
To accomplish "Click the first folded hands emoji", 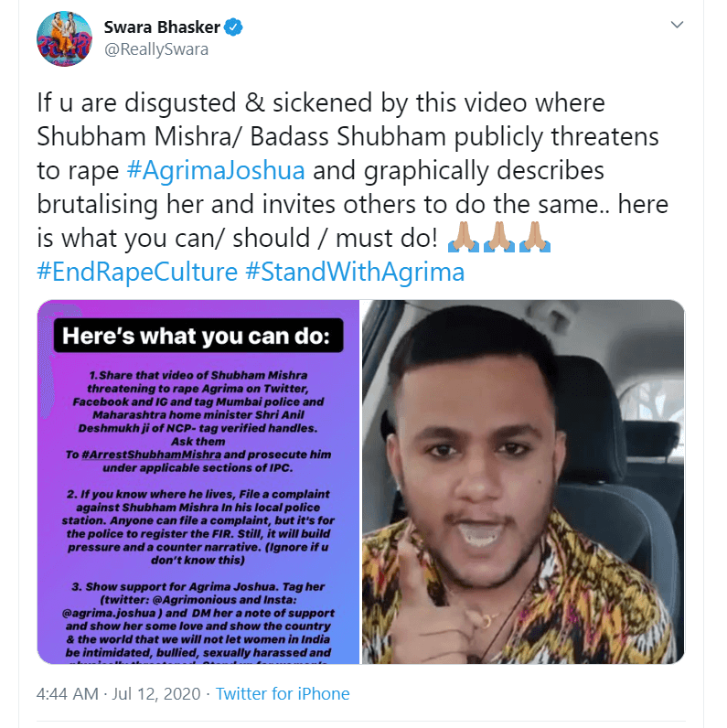I will (x=463, y=237).
